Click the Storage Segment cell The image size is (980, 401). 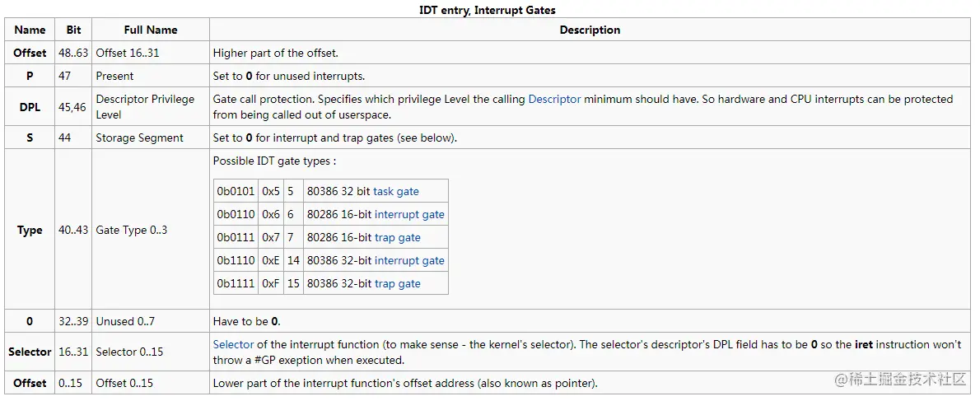pos(140,138)
